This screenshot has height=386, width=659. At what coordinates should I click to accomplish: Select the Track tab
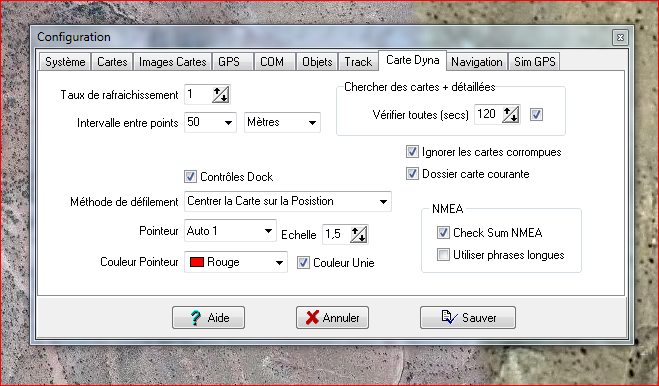(x=358, y=62)
